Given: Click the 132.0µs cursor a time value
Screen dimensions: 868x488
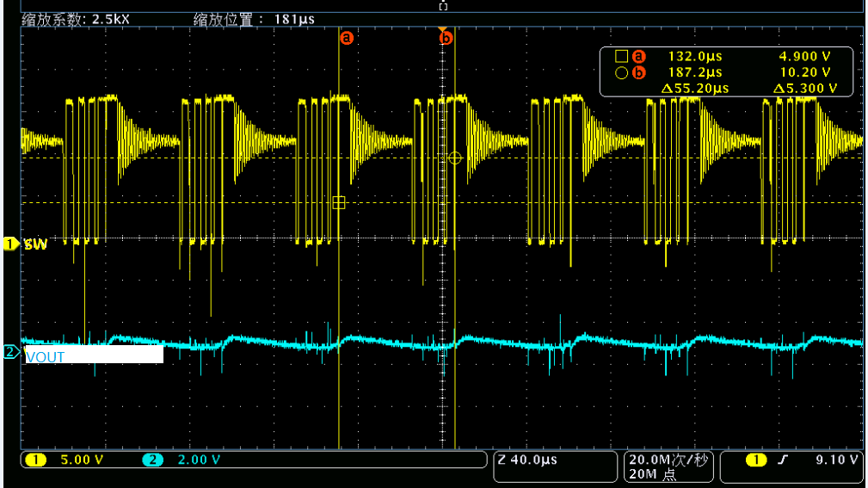Looking at the screenshot, I should click(x=695, y=57).
